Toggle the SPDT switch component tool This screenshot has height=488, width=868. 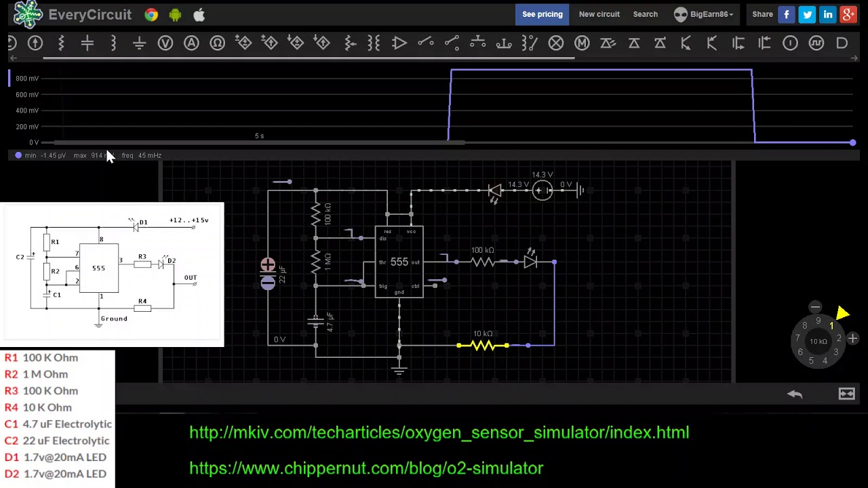pos(452,43)
